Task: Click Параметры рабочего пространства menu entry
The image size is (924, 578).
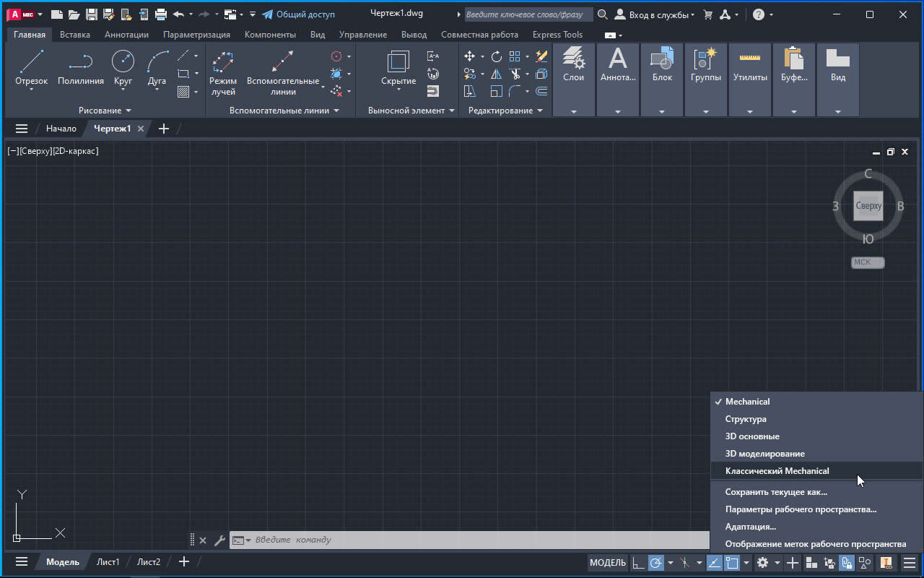Action: [x=801, y=509]
